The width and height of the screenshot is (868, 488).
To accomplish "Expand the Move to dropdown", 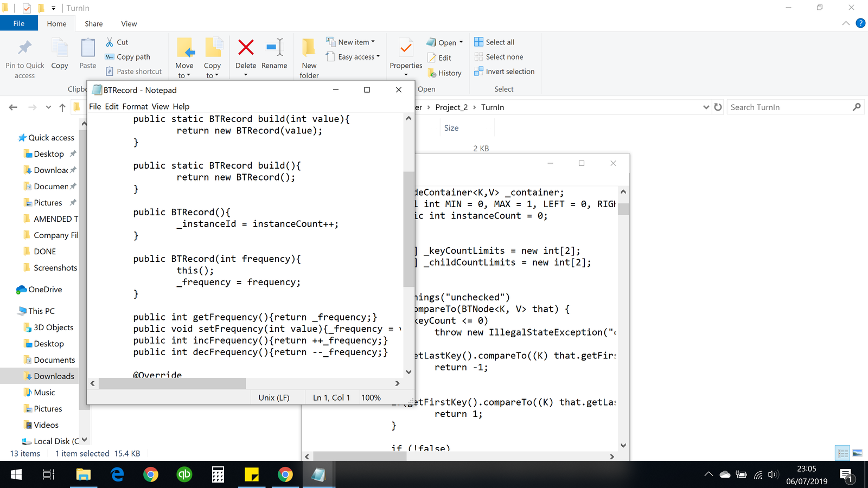I will [x=184, y=75].
